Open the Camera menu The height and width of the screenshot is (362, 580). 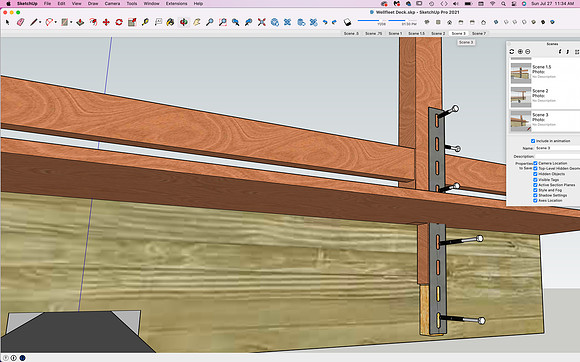point(112,3)
